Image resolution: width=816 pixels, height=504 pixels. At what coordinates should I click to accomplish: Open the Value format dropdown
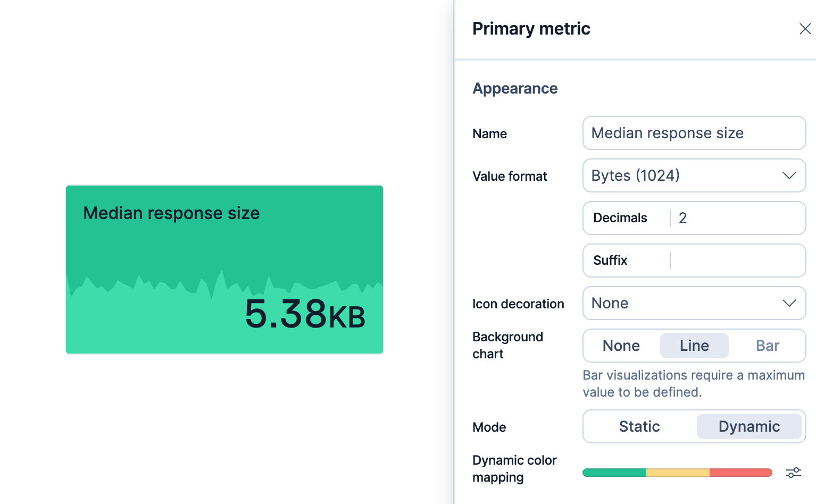pos(694,175)
